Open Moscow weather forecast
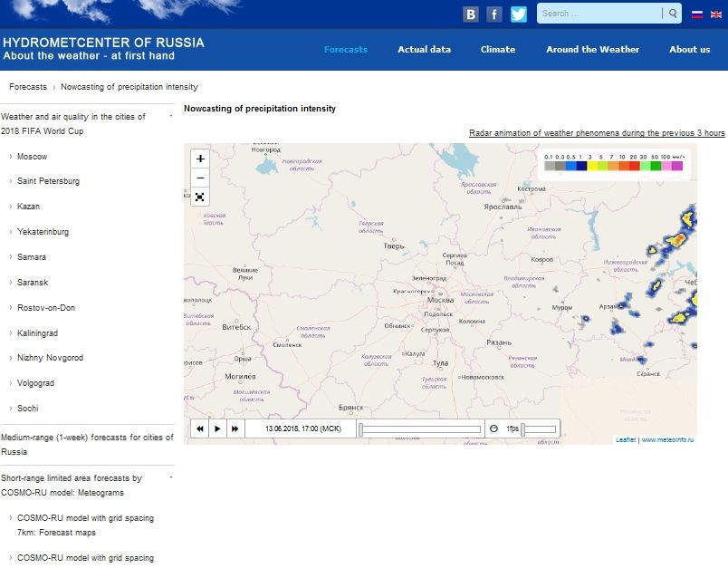The width and height of the screenshot is (728, 568). (32, 157)
